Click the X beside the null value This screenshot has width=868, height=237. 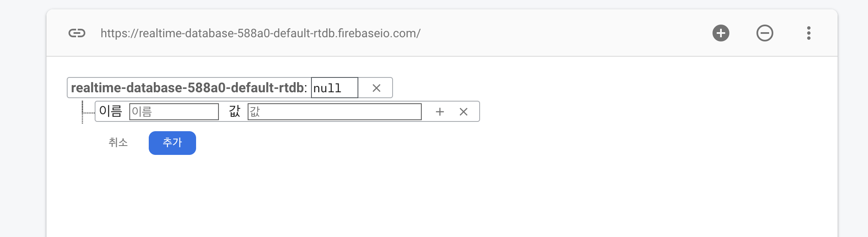(x=376, y=88)
